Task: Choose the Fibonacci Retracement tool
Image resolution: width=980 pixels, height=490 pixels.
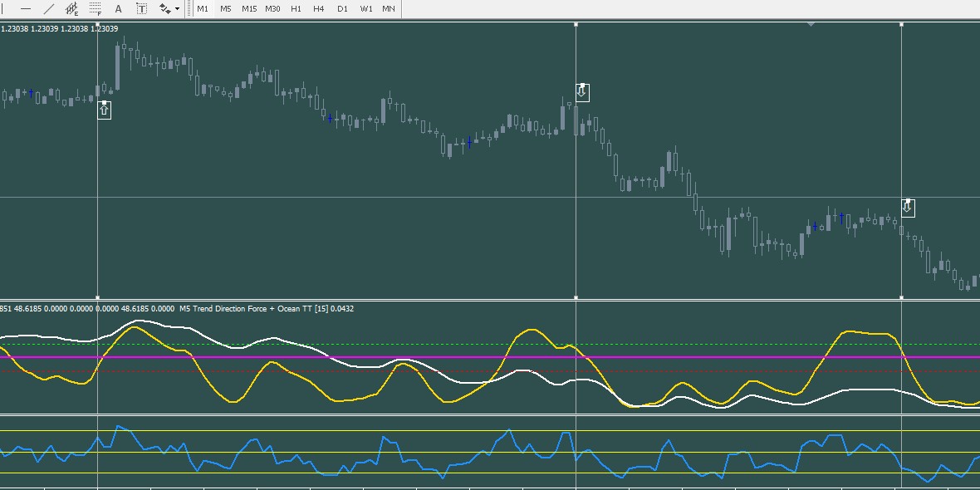Action: point(96,9)
